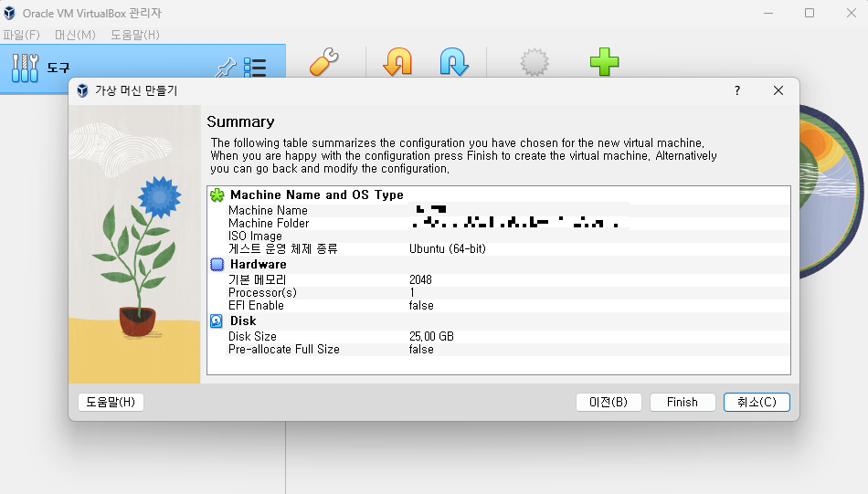Click the green clover icon beside Machine Name section
868x494 pixels.
tap(217, 194)
